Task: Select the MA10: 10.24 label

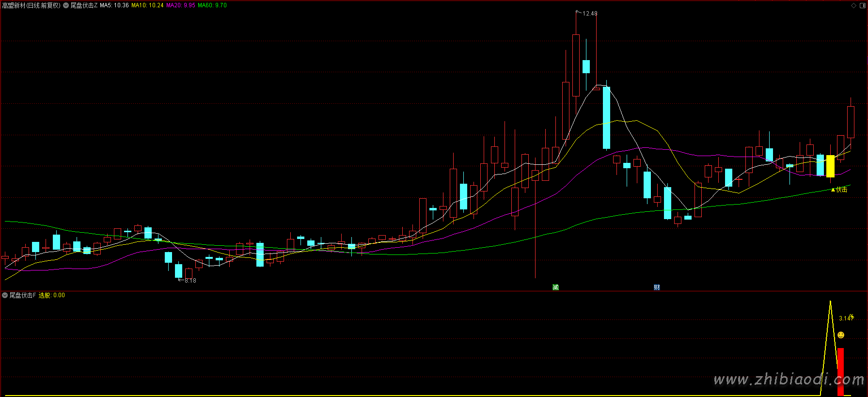Action: click(147, 5)
